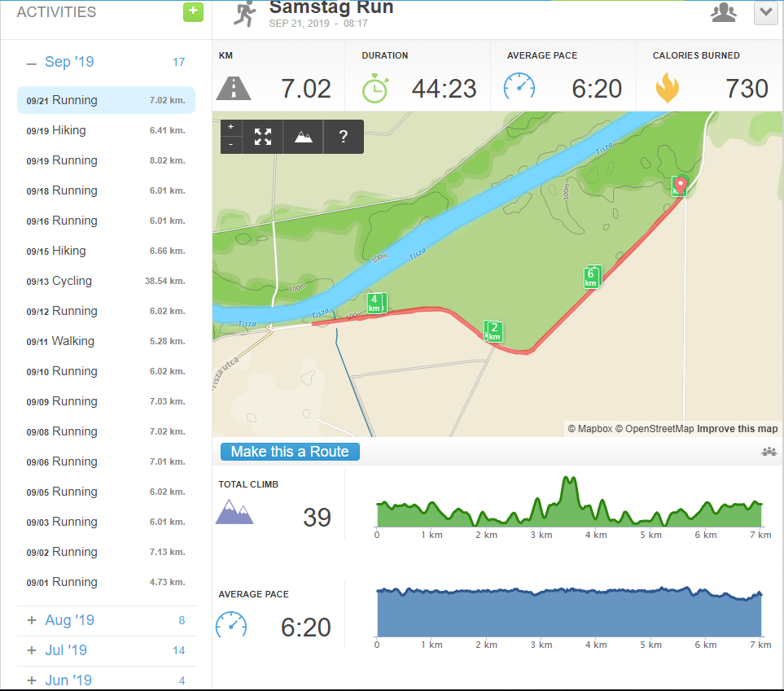Open the 09/13 Cycling 38.54 km activity
This screenshot has width=784, height=691.
pyautogui.click(x=106, y=281)
